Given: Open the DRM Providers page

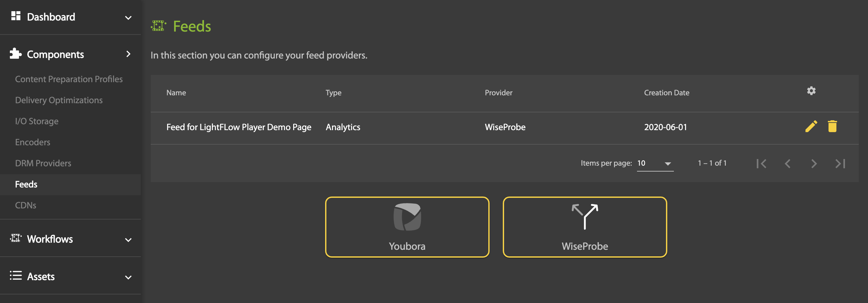Looking at the screenshot, I should coord(43,163).
